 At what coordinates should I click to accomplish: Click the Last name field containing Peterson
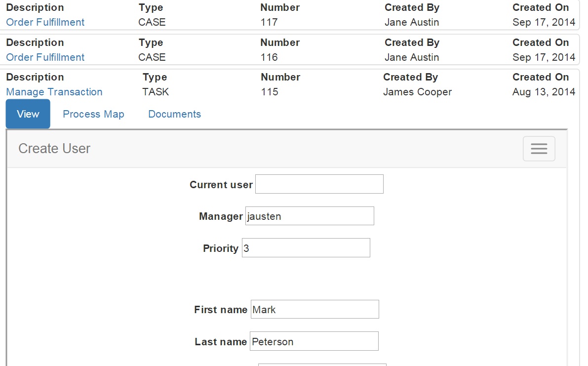(314, 342)
